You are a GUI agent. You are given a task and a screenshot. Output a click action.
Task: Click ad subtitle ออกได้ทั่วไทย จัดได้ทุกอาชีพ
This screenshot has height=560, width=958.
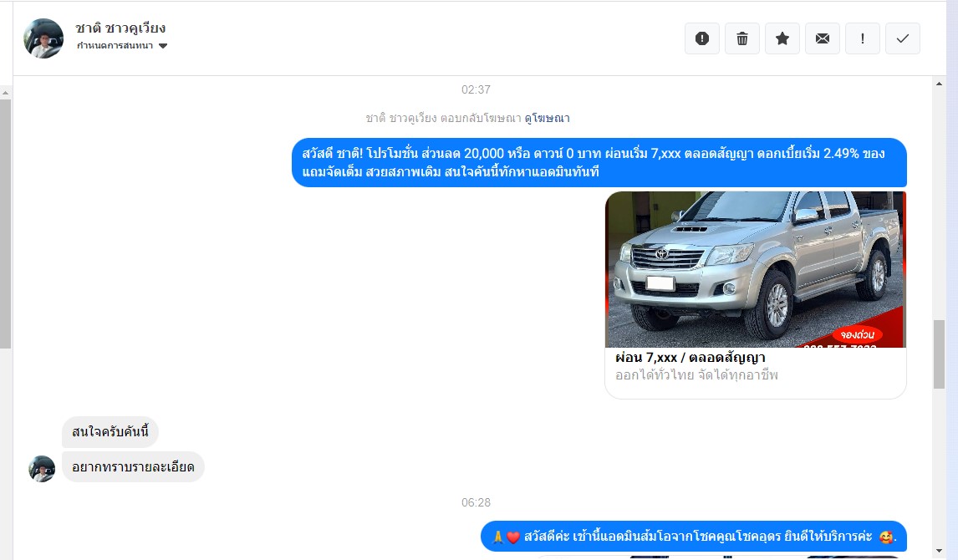[696, 375]
